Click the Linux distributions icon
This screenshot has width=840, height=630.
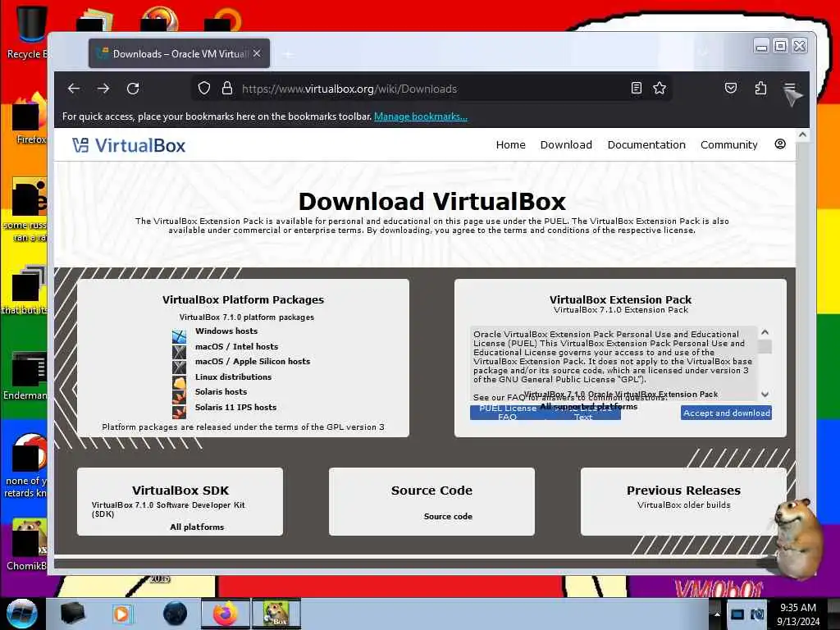(179, 382)
